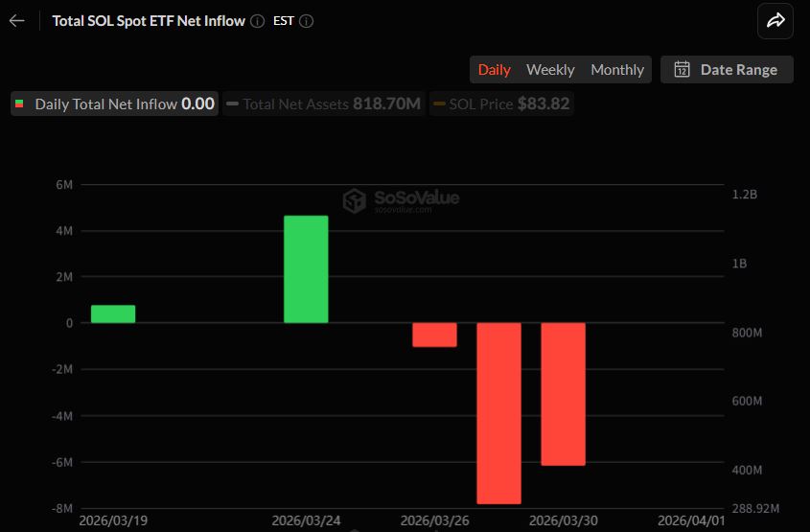Toggle Total Net Assets series visibility

324,104
